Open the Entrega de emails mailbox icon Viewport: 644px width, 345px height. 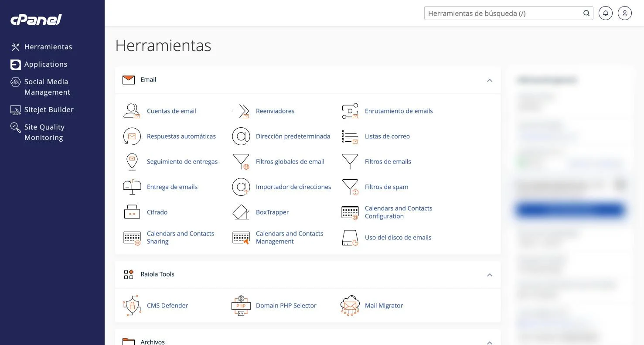132,187
